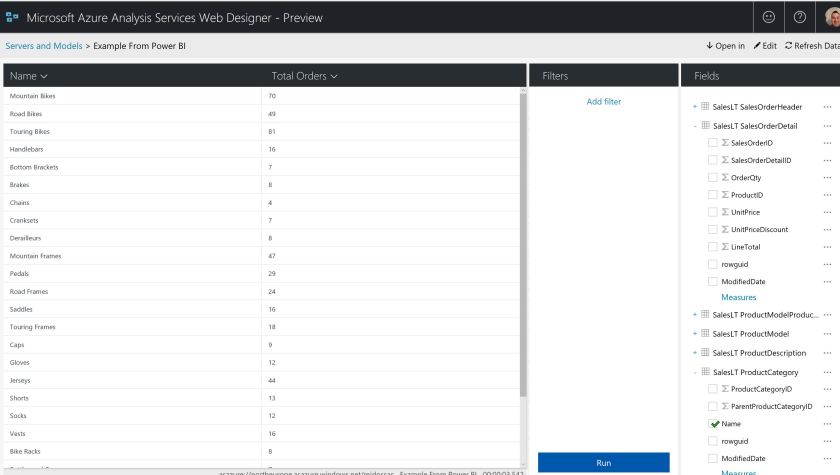Open the 'Open in' menu

[725, 46]
